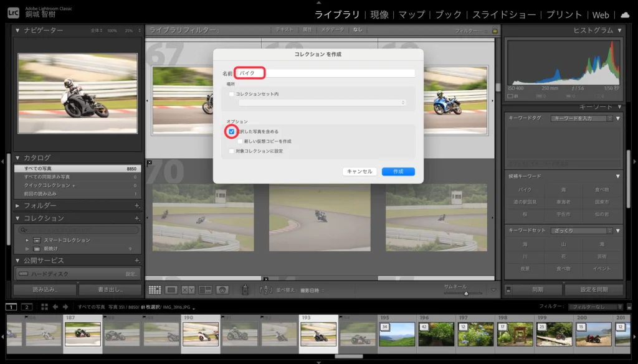
Task: Switch to grid view in toolbar
Action: [x=155, y=290]
